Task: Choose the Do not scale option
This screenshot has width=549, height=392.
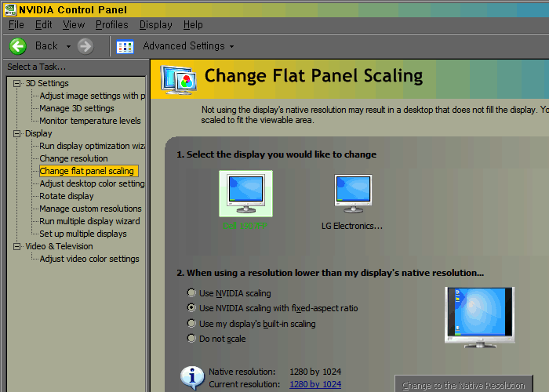Action: (x=191, y=338)
